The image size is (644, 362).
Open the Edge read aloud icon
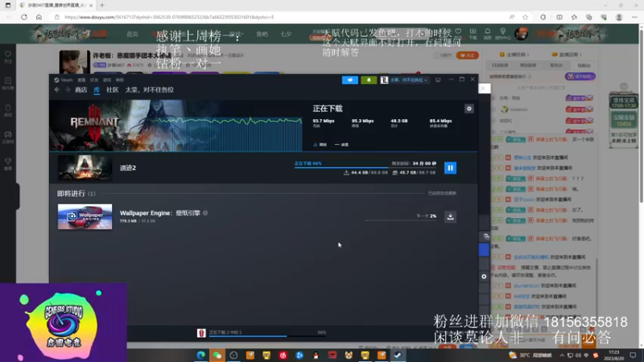coord(512,17)
